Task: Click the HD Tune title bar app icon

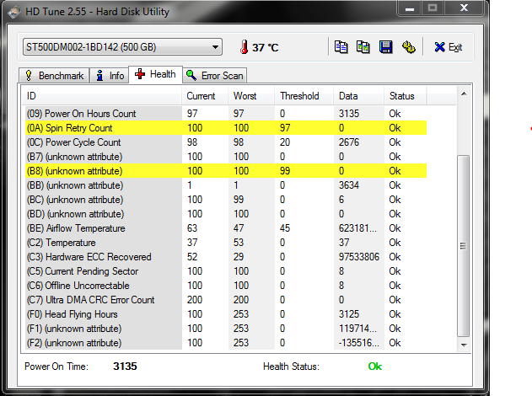Action: point(14,12)
